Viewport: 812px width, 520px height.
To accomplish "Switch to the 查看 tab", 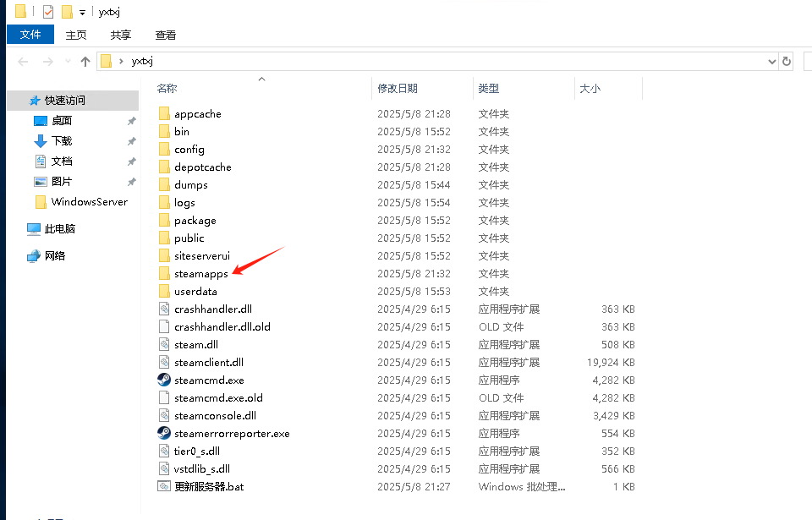I will pos(166,35).
